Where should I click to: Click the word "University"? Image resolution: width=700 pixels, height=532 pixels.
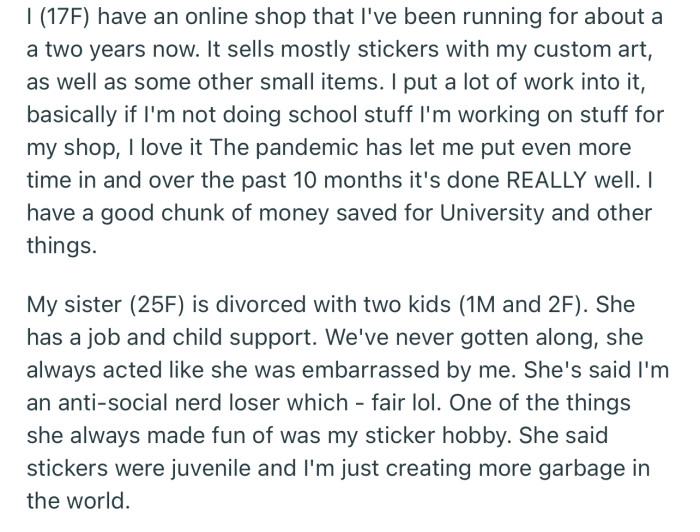click(492, 213)
